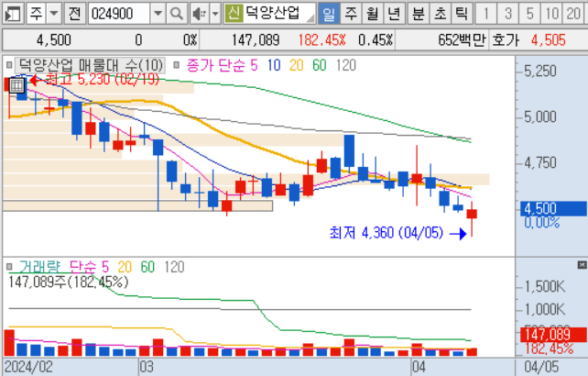Viewport: 588px width, 376px height.
Task: Click the grid table icon on chart
Action: pos(16,85)
